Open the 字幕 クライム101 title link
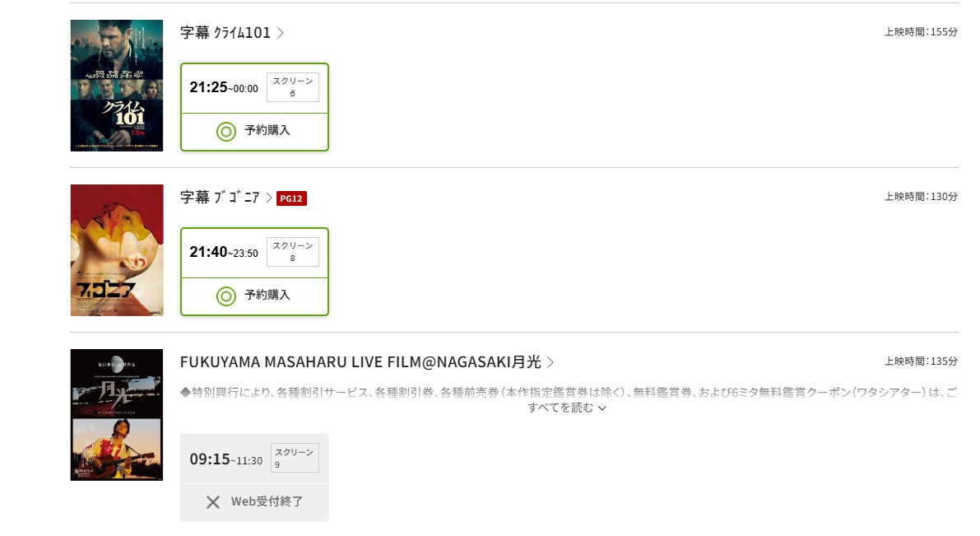Screen dimensions: 980x536 pyautogui.click(x=225, y=33)
